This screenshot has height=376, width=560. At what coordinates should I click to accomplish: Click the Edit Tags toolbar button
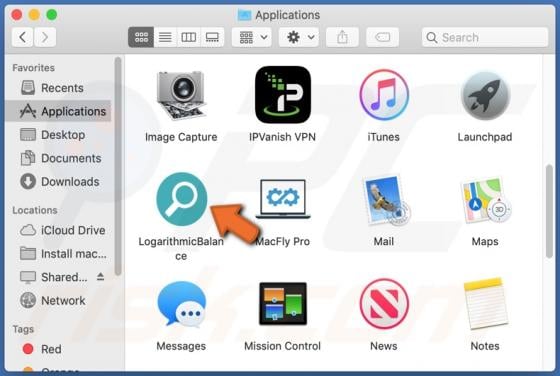click(382, 37)
